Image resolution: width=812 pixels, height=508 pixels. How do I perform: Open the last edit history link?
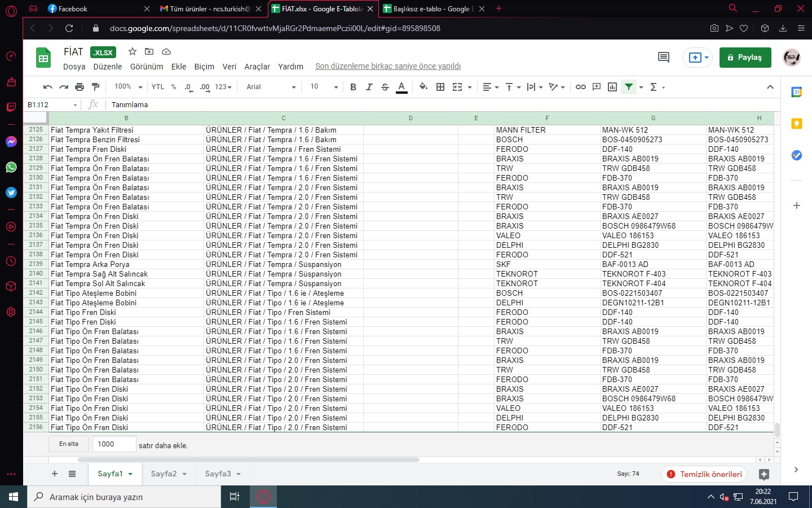pyautogui.click(x=388, y=67)
